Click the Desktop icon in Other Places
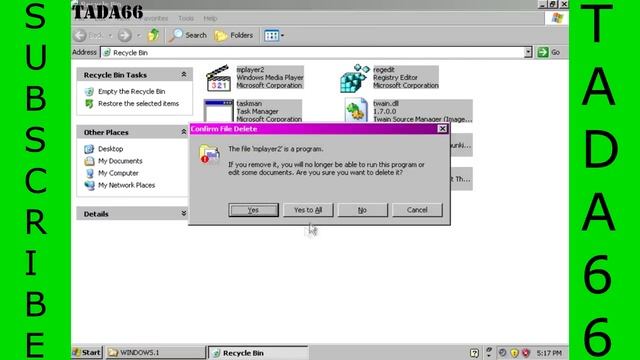Viewport: 640px width, 360px height. pos(89,149)
